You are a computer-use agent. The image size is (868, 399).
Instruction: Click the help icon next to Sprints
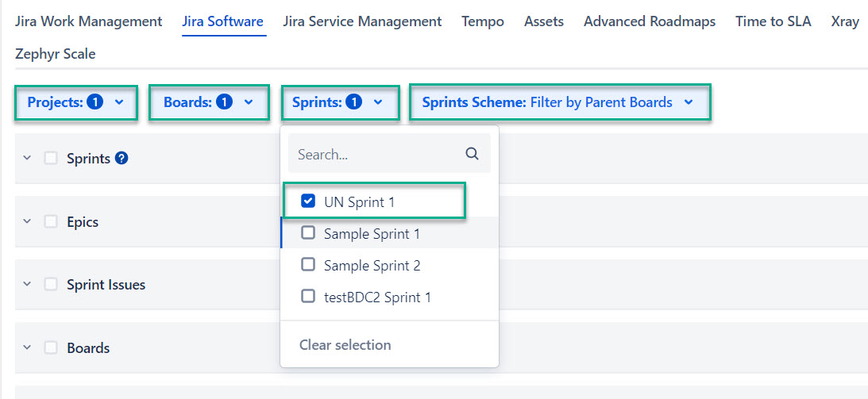coord(122,159)
